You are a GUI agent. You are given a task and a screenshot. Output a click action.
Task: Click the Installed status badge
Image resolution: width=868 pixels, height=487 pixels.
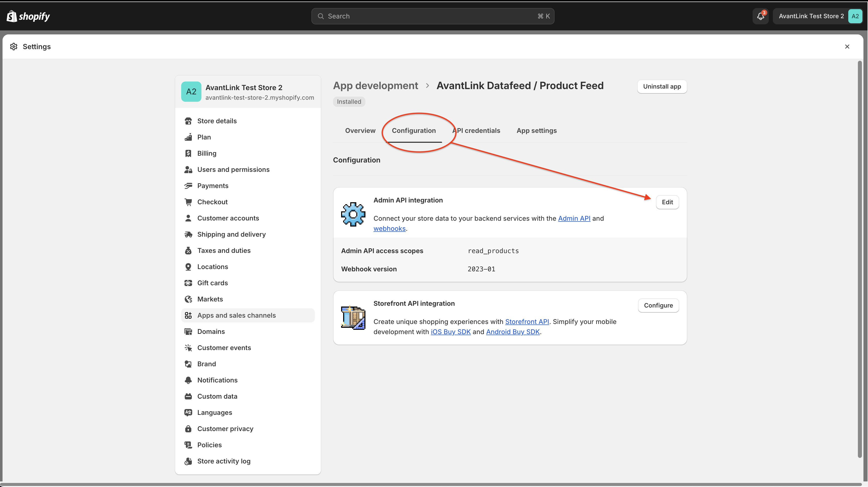(x=349, y=102)
